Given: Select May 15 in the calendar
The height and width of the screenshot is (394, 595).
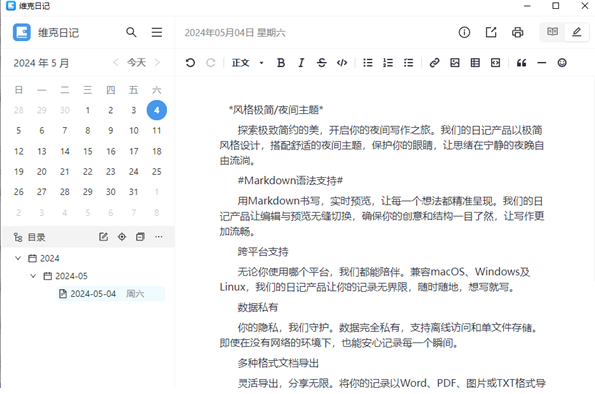Looking at the screenshot, I should click(x=88, y=151).
